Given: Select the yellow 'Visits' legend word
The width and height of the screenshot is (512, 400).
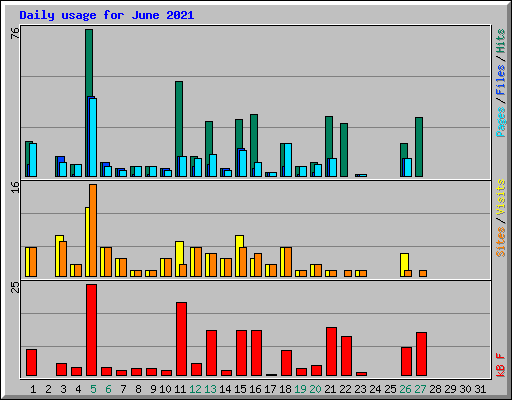Looking at the screenshot, I should pos(500,197).
